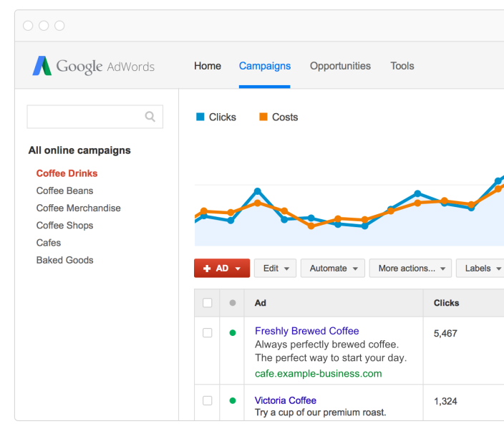
Task: Open the red + AD dropdown
Action: pyautogui.click(x=222, y=269)
